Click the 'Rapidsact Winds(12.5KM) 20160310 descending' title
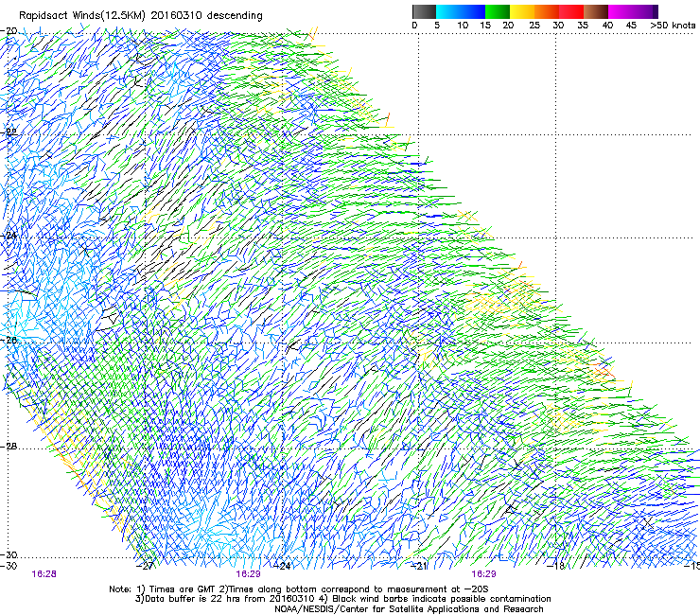This screenshot has width=700, height=615. coord(141,16)
